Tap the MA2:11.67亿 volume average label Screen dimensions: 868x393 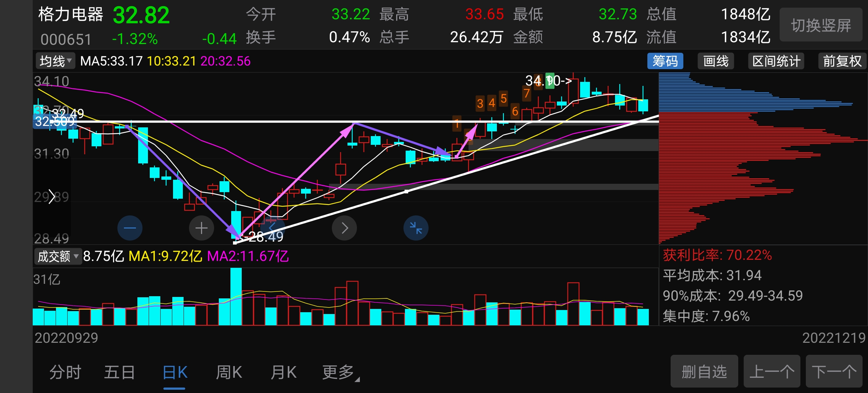click(x=248, y=256)
